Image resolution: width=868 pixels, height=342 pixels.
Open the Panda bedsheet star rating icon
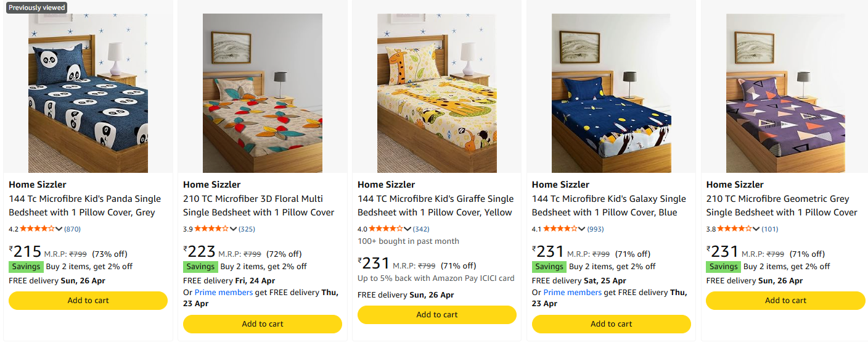point(37,228)
